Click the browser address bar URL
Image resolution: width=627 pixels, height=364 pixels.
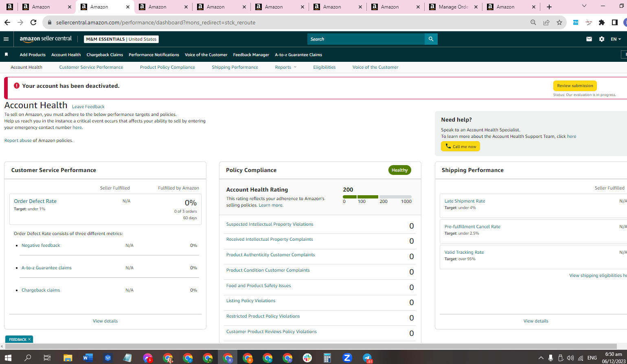(x=156, y=22)
